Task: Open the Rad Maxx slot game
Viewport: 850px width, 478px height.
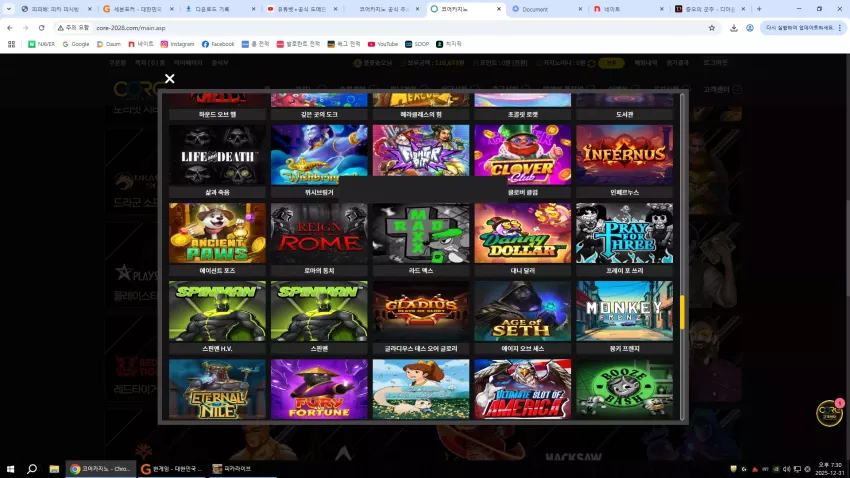Action: [421, 233]
